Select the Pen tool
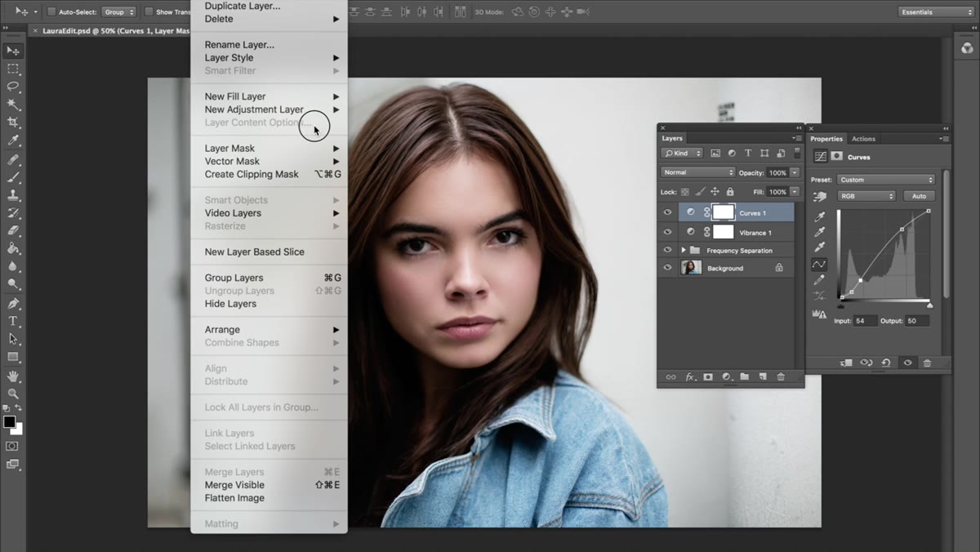Image resolution: width=980 pixels, height=552 pixels. coord(13,303)
